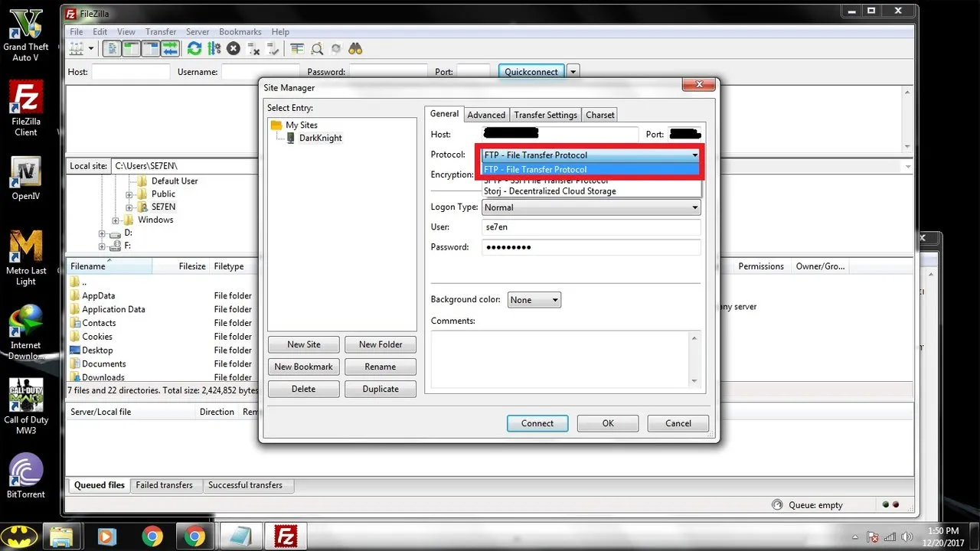The image size is (980, 551).
Task: Show the Failed transfers tab
Action: (164, 485)
